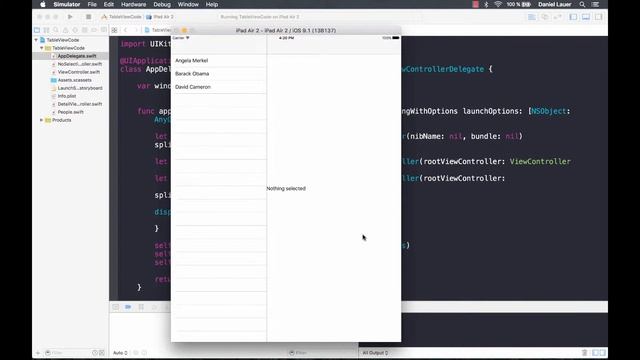Stop the running app with the Stop button
640x360 pixels.
[x=88, y=17]
